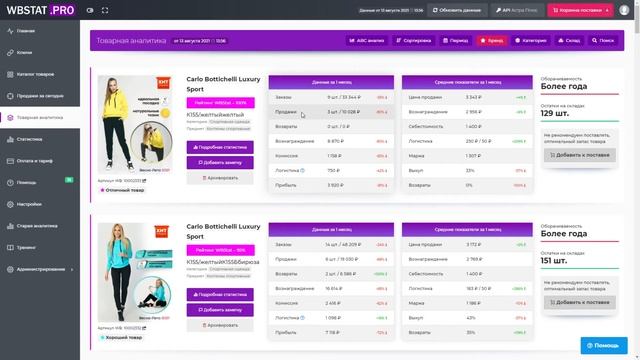Click first product's WBStat rating badge

click(220, 103)
